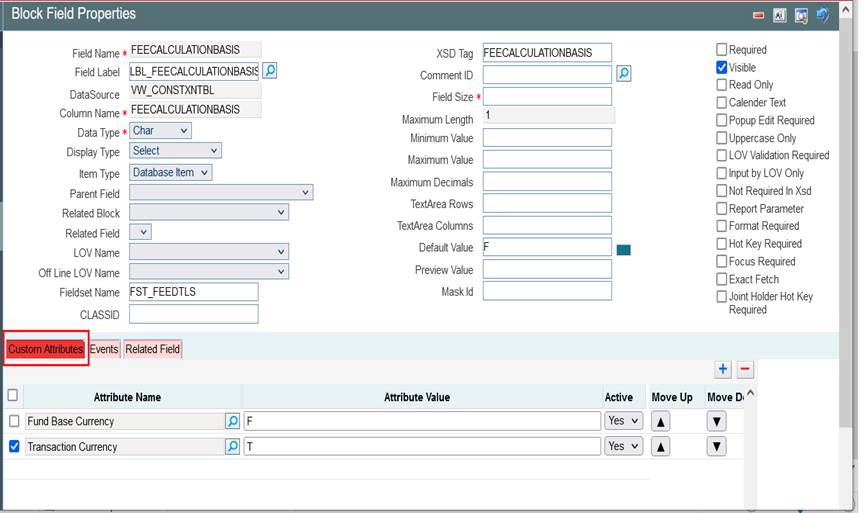Tick Popup Edit Required checkbox
864x513 pixels.
click(721, 120)
